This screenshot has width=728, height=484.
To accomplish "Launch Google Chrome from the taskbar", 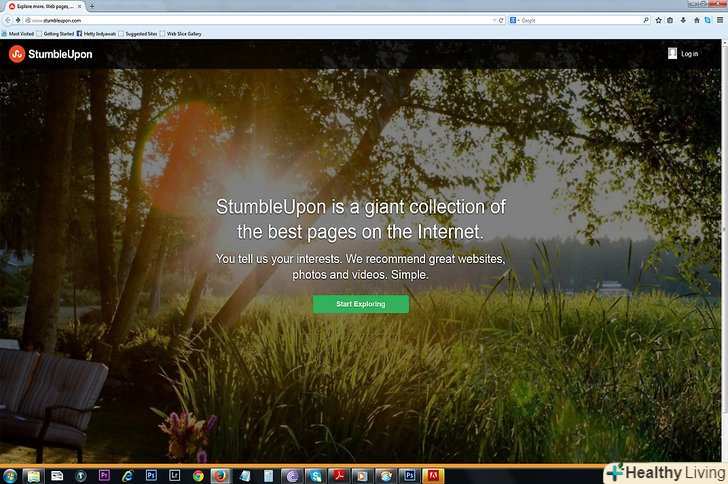I will click(198, 476).
